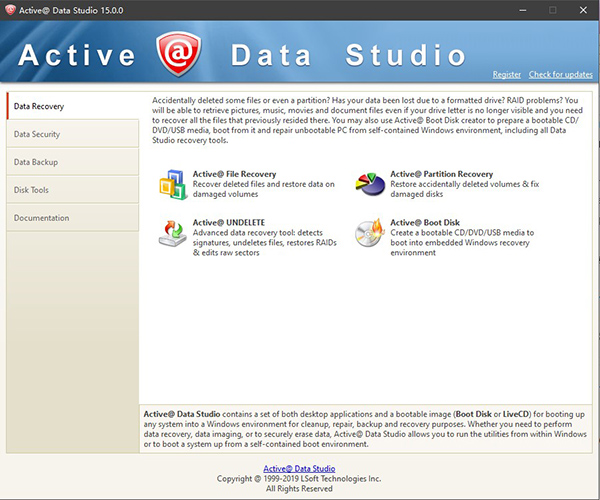Open the Active@ File Recovery icon
Viewport: 600px width, 500px height.
tap(173, 184)
